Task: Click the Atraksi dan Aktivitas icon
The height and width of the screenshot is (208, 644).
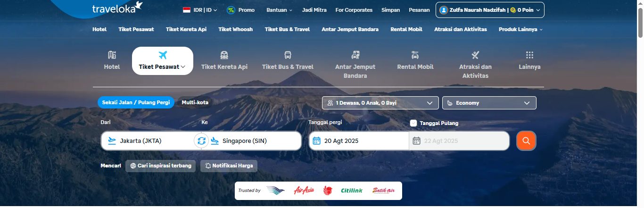Action: tap(475, 55)
